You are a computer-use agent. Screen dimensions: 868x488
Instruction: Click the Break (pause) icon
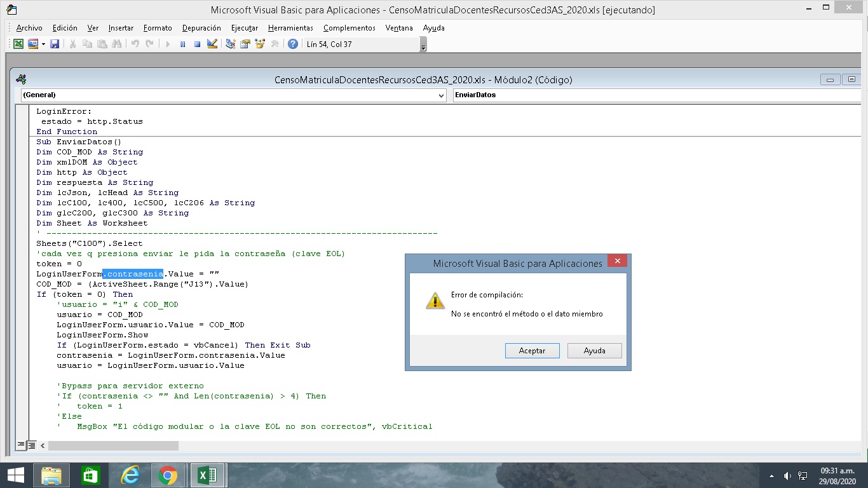point(182,44)
